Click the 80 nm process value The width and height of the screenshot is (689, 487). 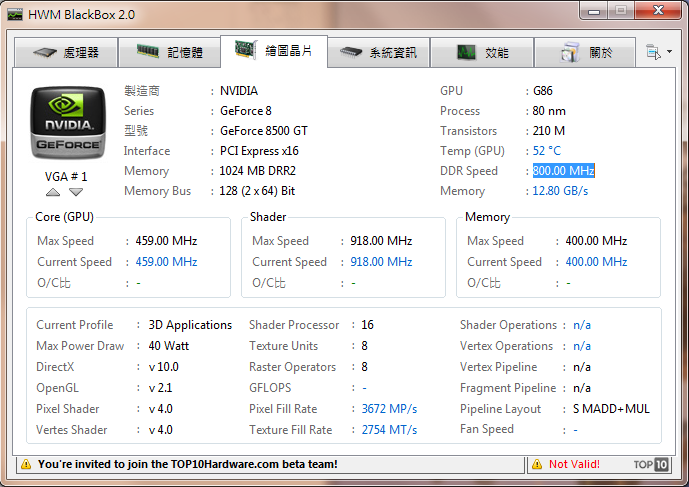click(x=549, y=111)
